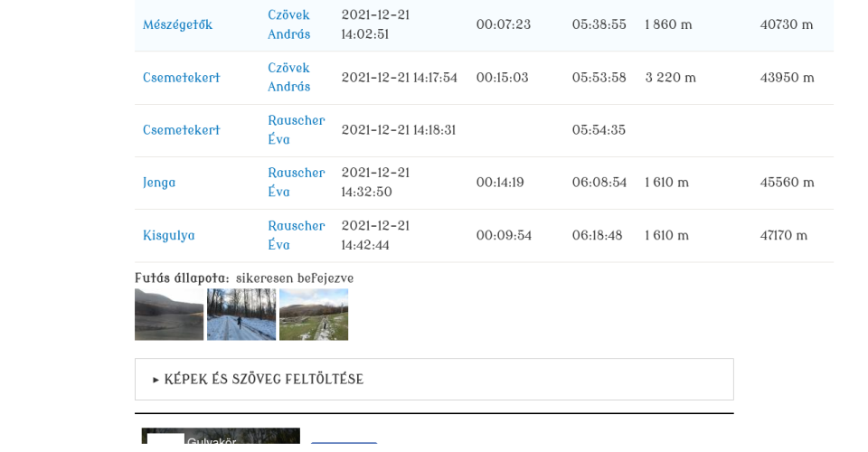
Task: Select elapsed time 06:18:48
Action: point(598,236)
